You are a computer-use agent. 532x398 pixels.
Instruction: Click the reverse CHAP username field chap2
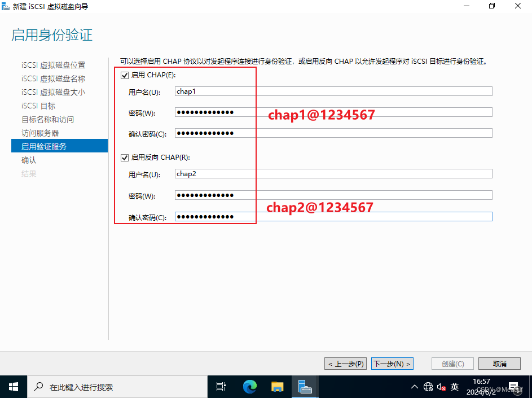click(333, 174)
